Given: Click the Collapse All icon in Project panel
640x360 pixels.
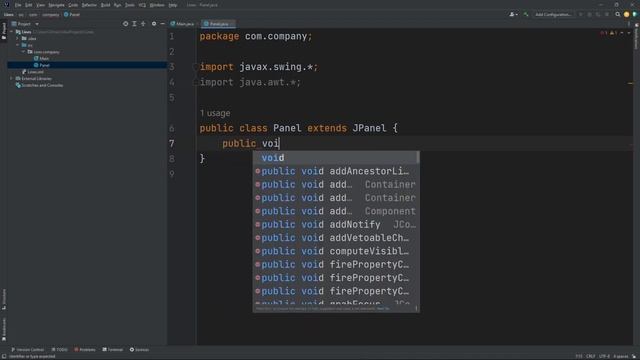Looking at the screenshot, I should 143,24.
